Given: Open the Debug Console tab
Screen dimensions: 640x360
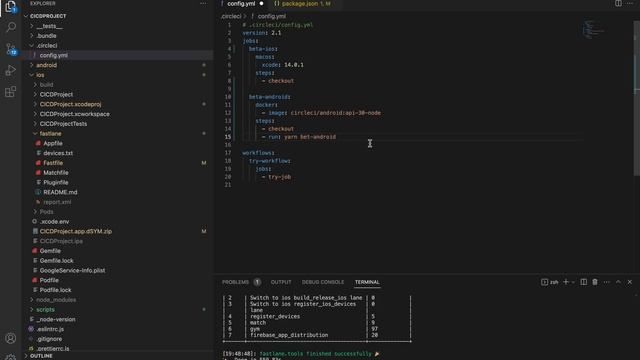Looking at the screenshot, I should pyautogui.click(x=323, y=282).
